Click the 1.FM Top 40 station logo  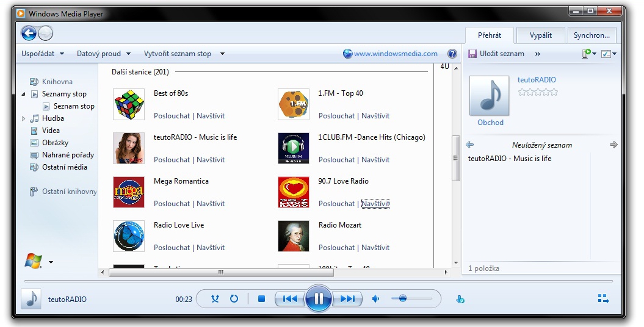click(294, 104)
